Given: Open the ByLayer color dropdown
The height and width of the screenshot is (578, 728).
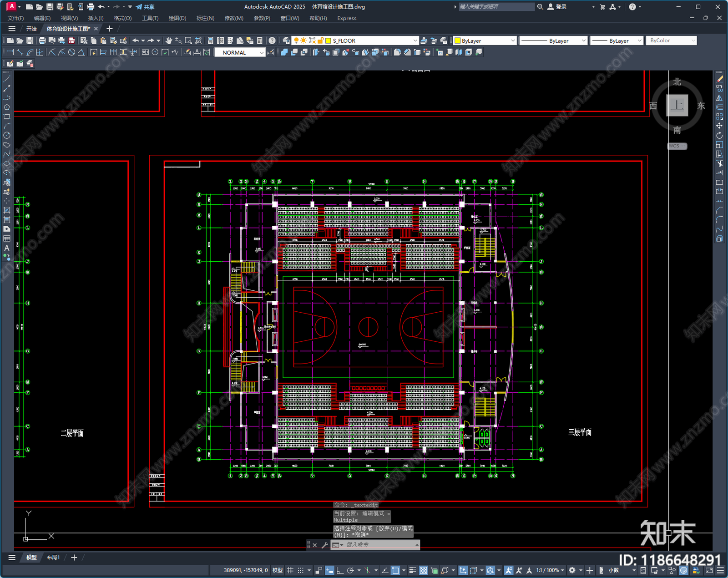Looking at the screenshot, I should click(x=485, y=41).
